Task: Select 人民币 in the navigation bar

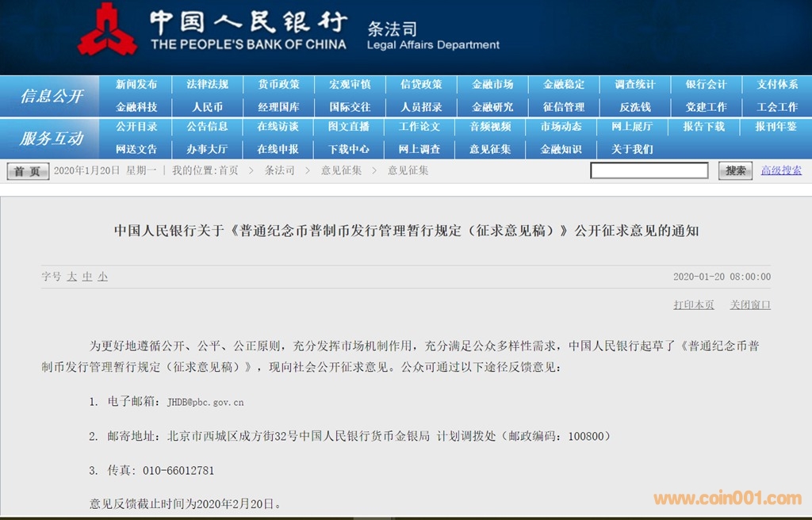Action: click(208, 107)
